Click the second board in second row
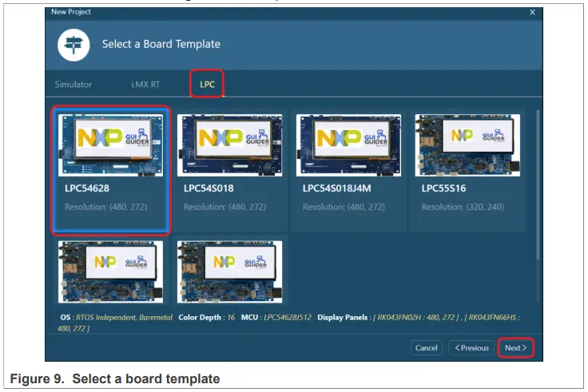 click(x=229, y=271)
